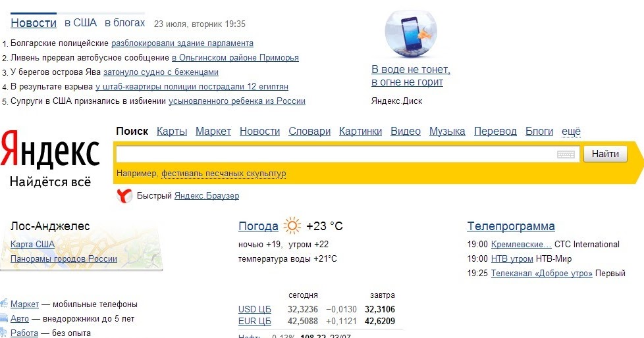Image resolution: width=644 pixels, height=338 pixels.
Task: Click the date text 23 июля, вторник 19:35
Action: pos(200,24)
